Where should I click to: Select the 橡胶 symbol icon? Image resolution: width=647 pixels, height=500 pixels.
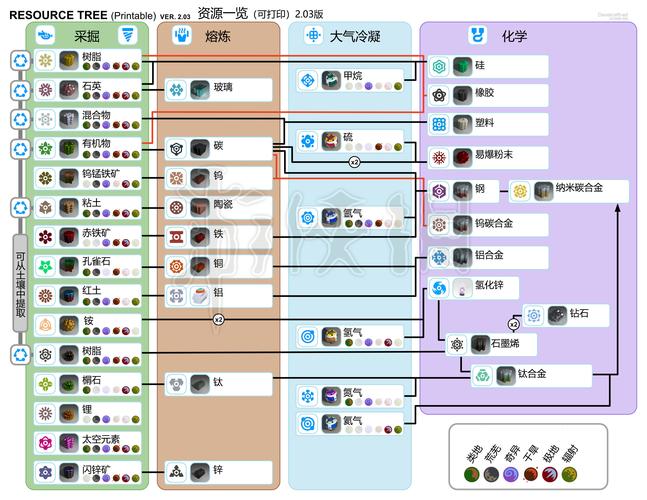[x=439, y=96]
